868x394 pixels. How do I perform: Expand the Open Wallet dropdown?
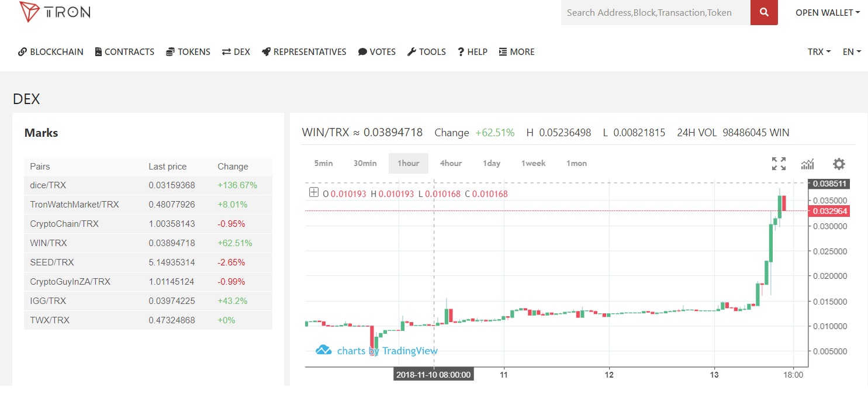pyautogui.click(x=827, y=12)
